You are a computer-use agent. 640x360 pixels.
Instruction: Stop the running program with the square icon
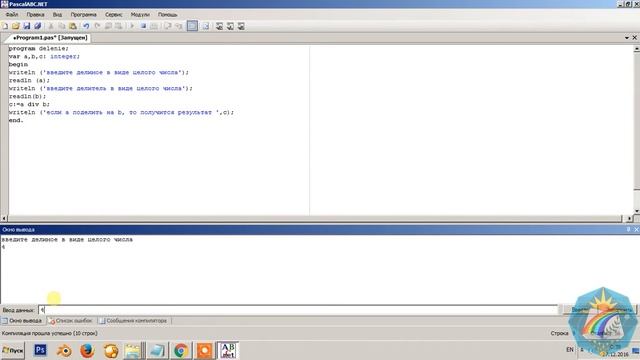click(143, 26)
